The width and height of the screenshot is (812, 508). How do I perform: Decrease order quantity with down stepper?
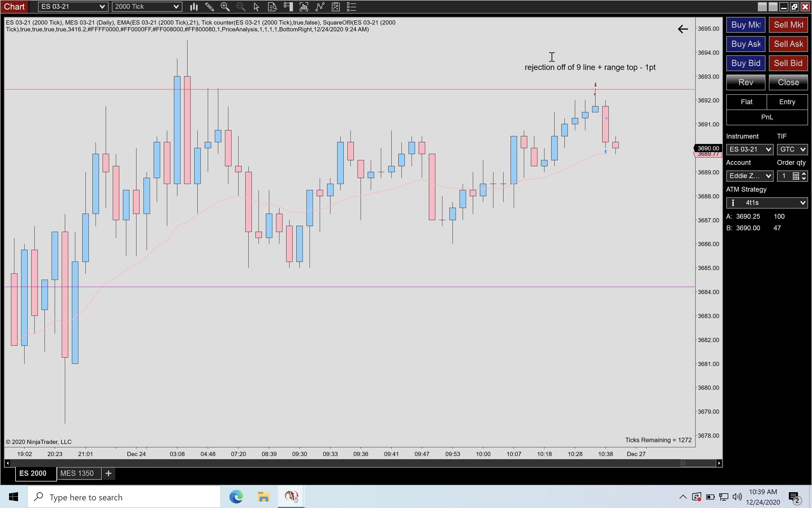pyautogui.click(x=804, y=178)
